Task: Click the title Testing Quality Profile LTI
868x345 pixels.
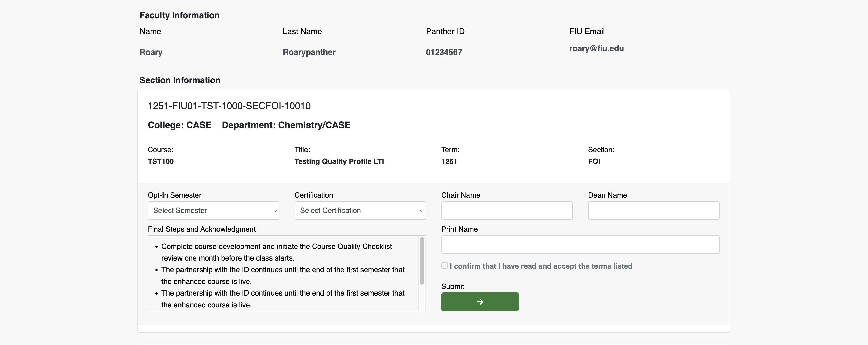Action: (x=339, y=161)
